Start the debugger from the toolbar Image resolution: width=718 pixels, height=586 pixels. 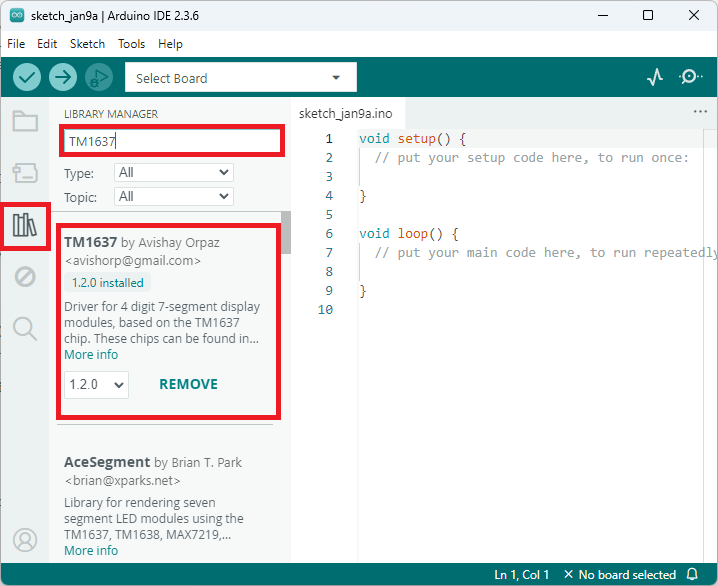pos(98,77)
